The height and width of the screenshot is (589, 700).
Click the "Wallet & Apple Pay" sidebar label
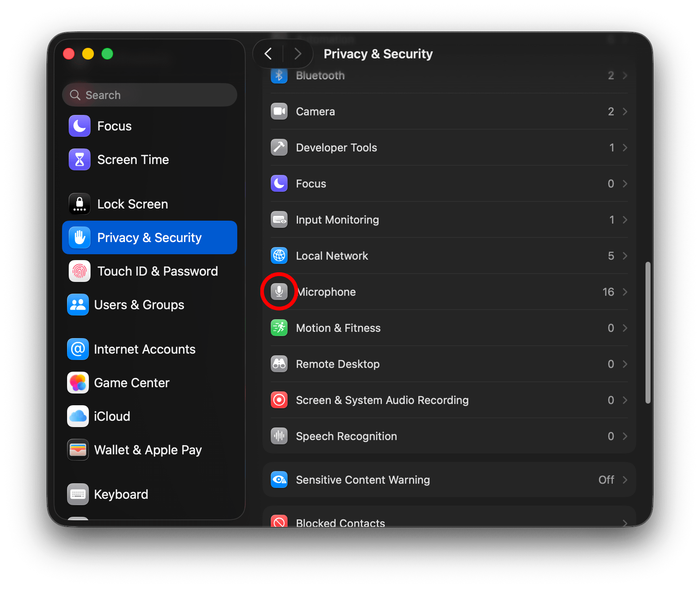(x=148, y=450)
